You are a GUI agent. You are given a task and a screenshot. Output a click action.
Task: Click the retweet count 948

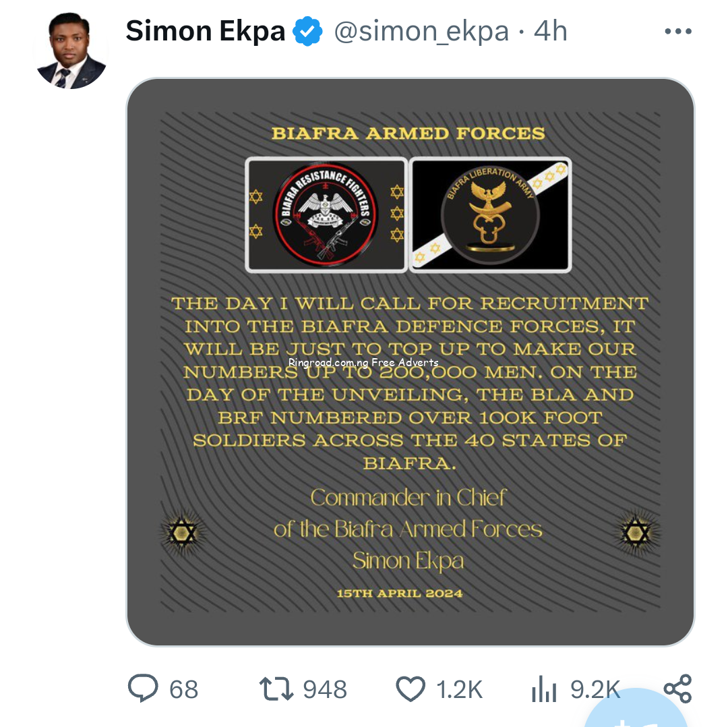[325, 689]
